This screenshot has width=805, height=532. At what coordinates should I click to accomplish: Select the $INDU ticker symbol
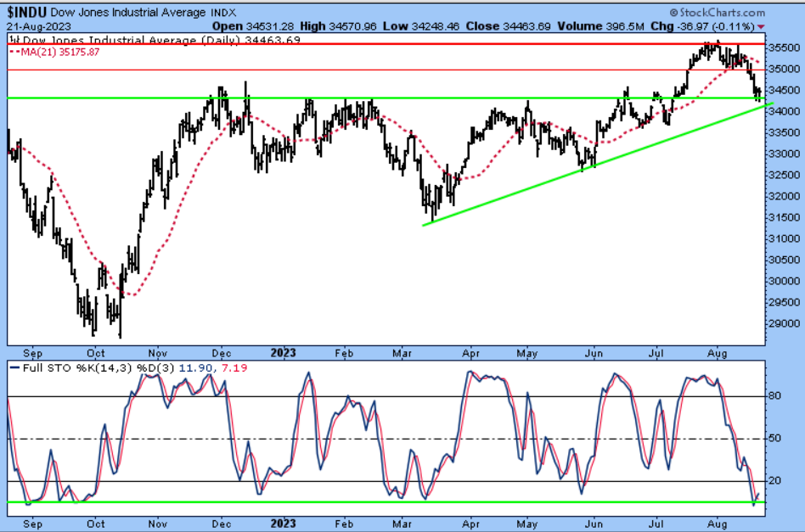click(26, 12)
